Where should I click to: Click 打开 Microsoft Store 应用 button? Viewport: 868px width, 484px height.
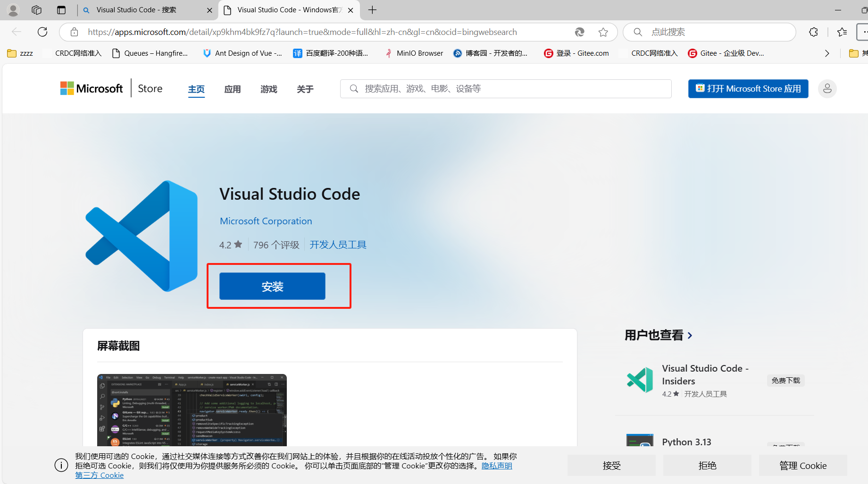(748, 89)
